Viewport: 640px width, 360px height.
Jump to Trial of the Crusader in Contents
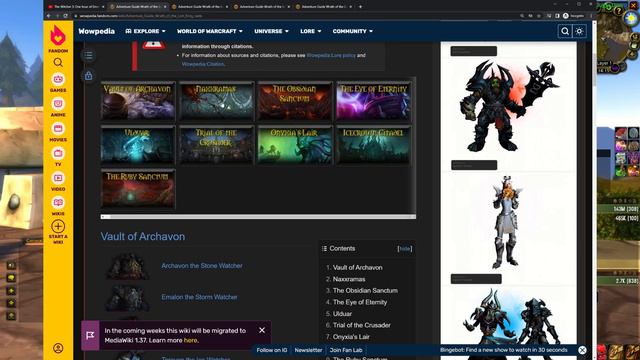click(362, 325)
